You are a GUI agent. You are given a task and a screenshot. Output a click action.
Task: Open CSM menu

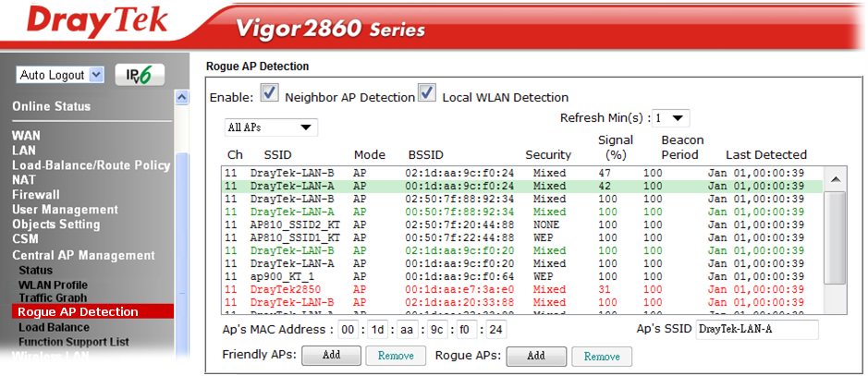coord(26,239)
